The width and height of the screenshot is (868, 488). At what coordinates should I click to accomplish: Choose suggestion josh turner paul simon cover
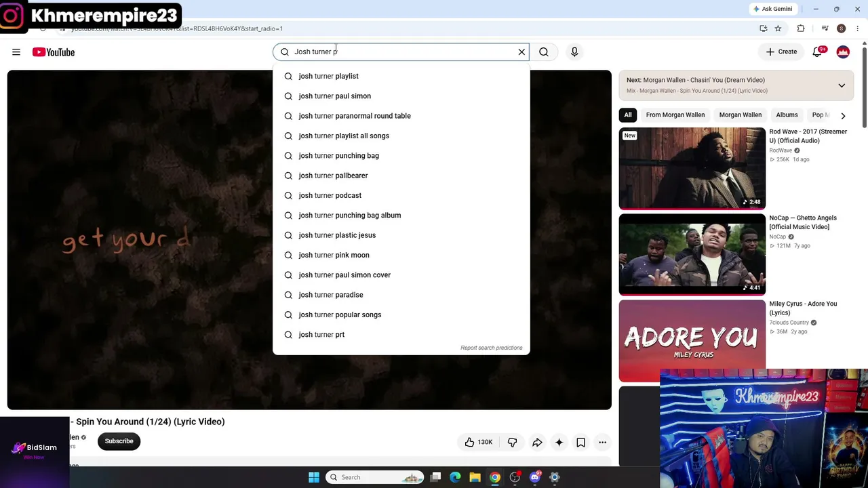click(401, 275)
